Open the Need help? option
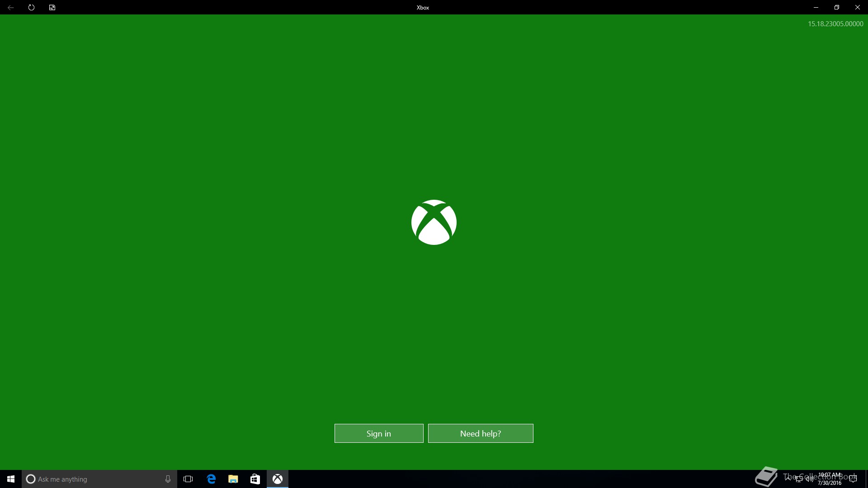The height and width of the screenshot is (488, 868). point(481,433)
